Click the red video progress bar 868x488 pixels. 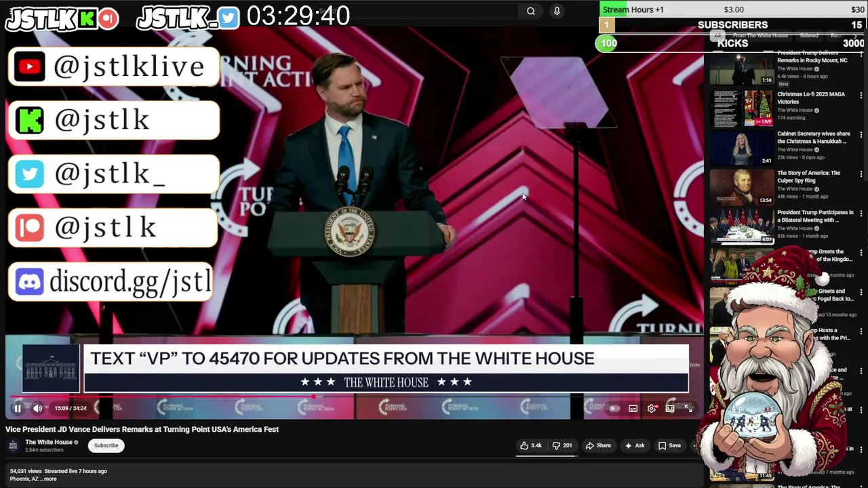click(x=163, y=396)
